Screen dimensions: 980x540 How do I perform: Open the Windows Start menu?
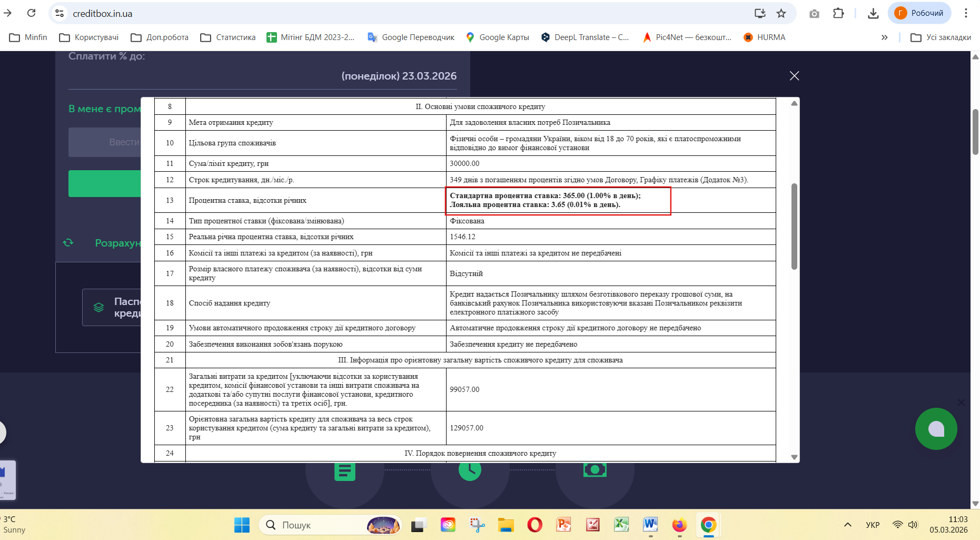point(242,525)
